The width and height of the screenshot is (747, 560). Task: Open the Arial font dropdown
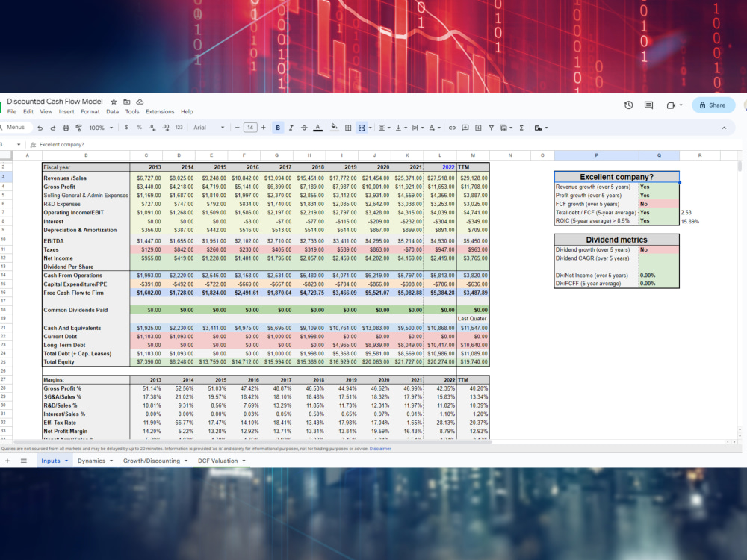[208, 128]
